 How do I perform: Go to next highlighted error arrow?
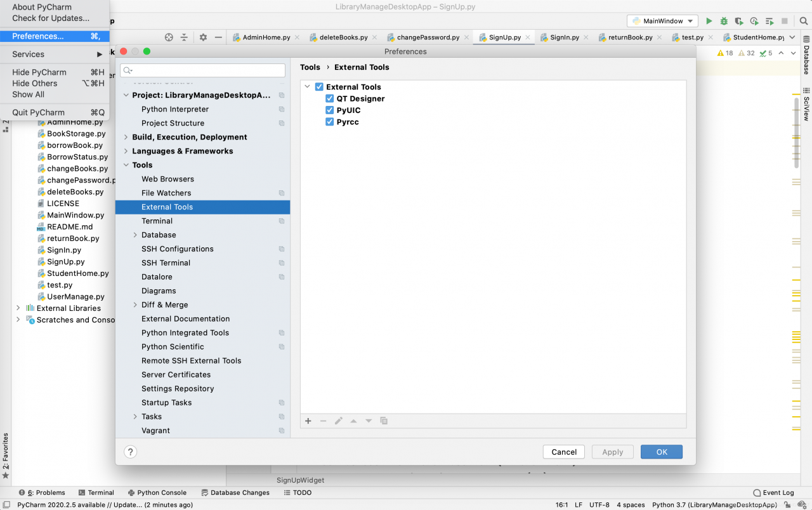coord(793,53)
